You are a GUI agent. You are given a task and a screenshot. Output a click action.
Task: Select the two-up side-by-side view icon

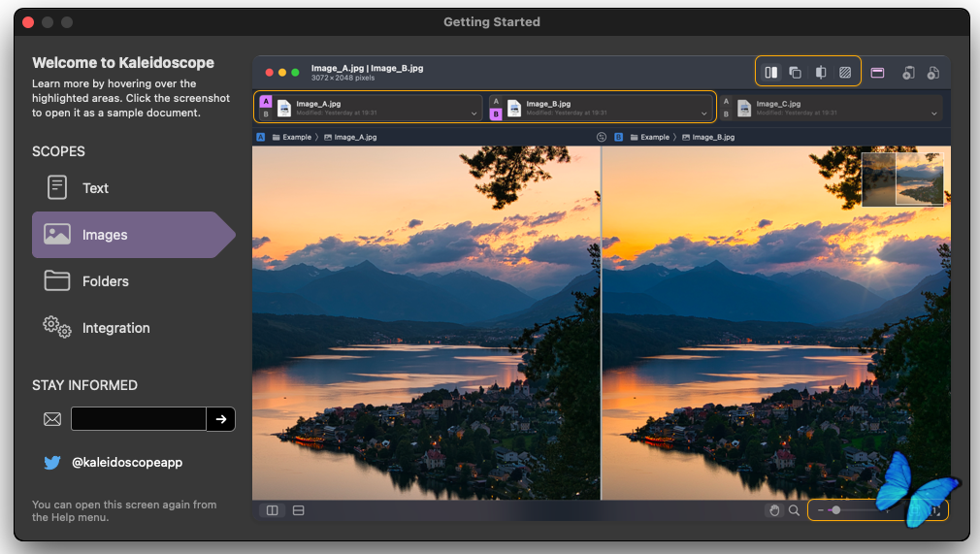click(x=770, y=72)
